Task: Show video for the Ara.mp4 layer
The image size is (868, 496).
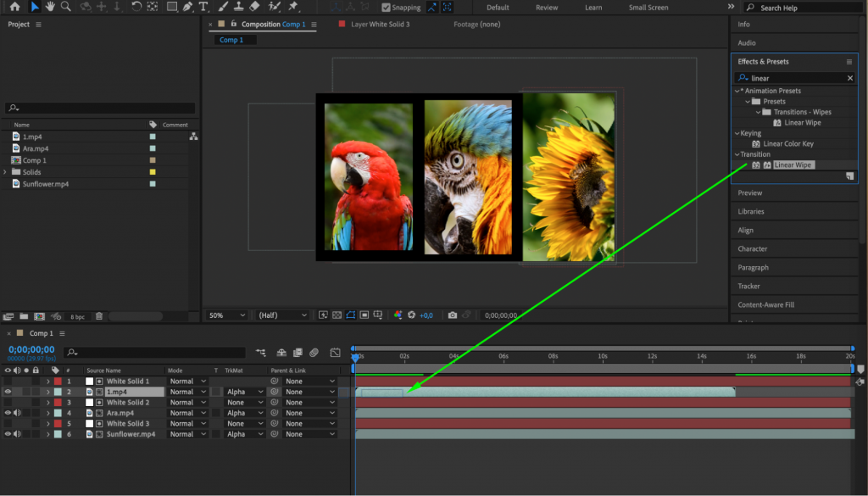Action: (8, 412)
